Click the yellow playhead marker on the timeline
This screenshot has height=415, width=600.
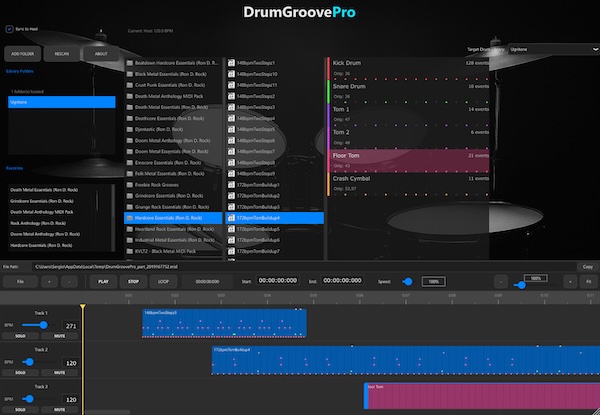(83, 307)
